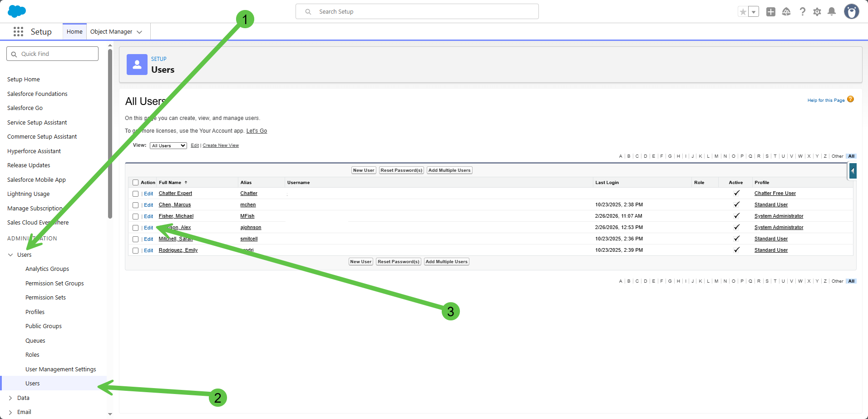Select the Rodriguez, Emily row checkbox
Image resolution: width=868 pixels, height=419 pixels.
[x=135, y=250]
